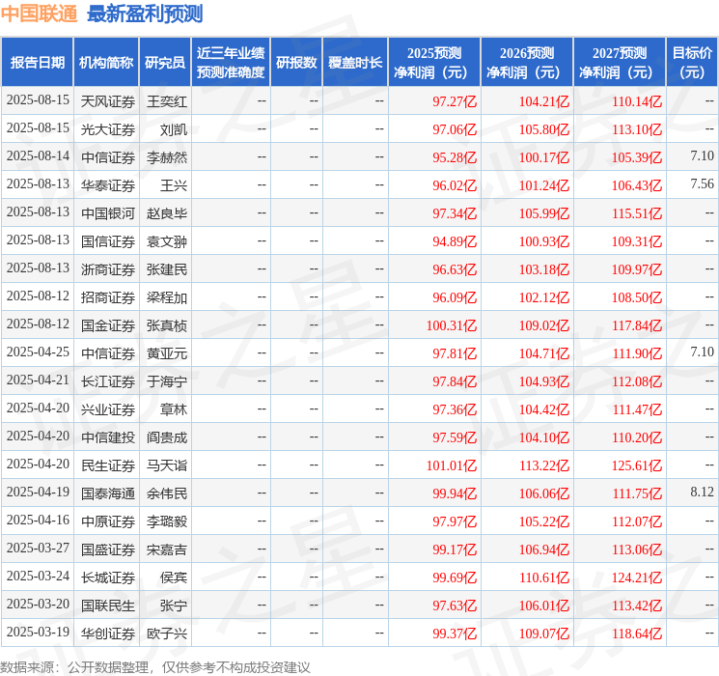Click researcher name 李璐毅

[x=167, y=521]
